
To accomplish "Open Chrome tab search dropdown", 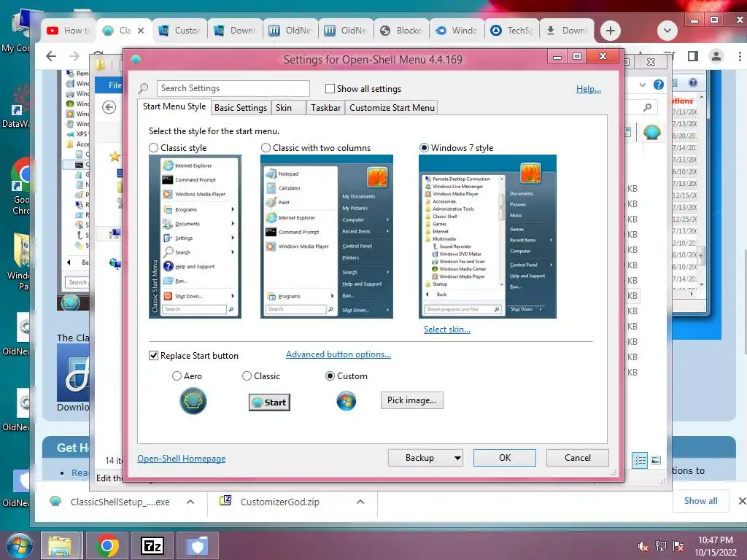I will point(667,31).
